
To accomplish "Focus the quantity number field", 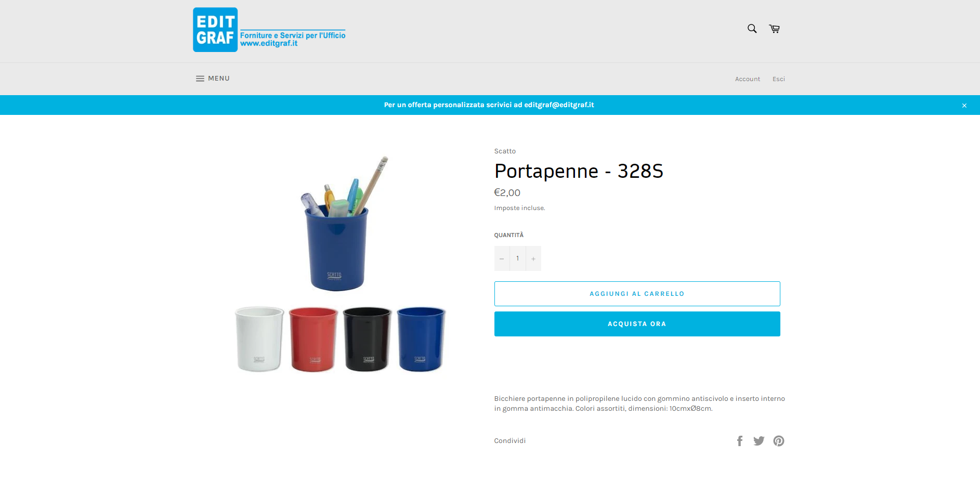I will 518,258.
